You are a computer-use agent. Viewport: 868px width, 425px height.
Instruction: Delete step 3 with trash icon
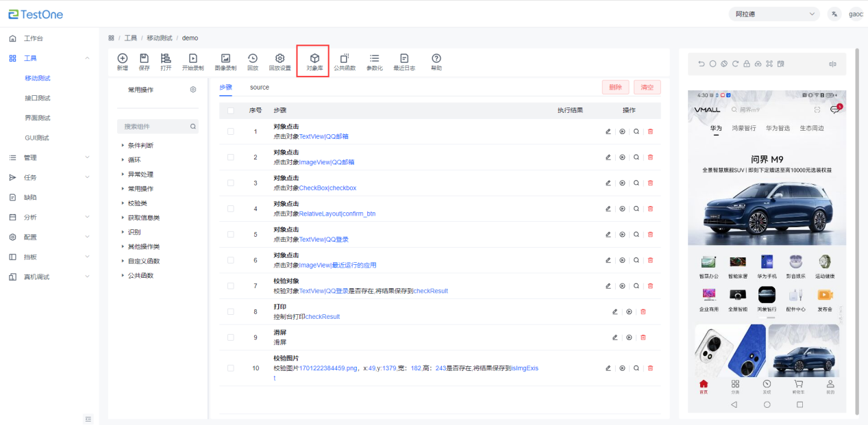[x=650, y=183]
